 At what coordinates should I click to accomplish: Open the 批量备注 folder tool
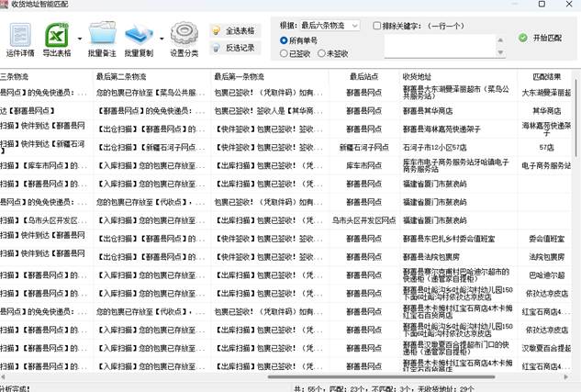102,40
